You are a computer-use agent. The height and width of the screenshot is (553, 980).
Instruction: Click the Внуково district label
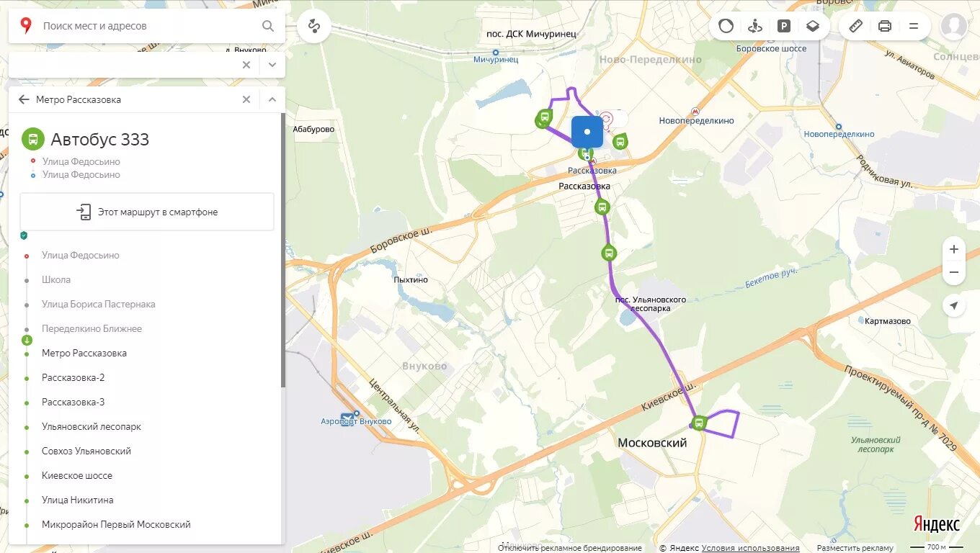tap(424, 366)
